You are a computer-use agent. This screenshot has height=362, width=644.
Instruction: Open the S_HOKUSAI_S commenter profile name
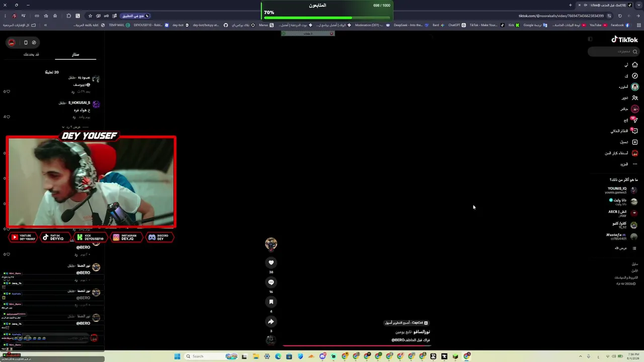(x=79, y=103)
